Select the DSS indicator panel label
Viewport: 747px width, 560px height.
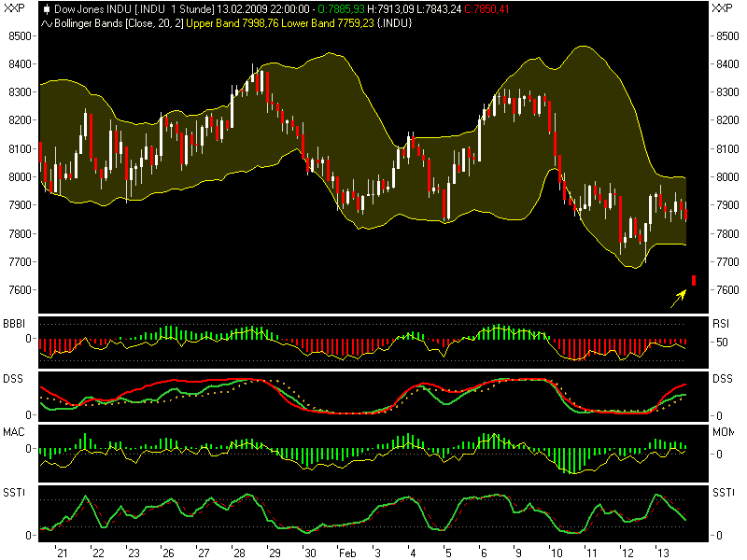point(13,377)
